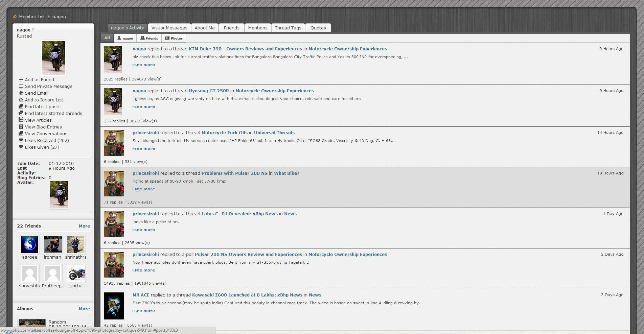This screenshot has width=644, height=334.
Task: Open Motorcycle Fork Oils thread link
Action: [225, 133]
